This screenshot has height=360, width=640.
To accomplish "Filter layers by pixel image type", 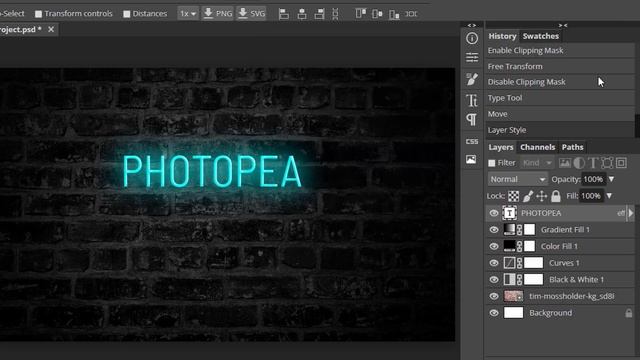I will click(565, 163).
